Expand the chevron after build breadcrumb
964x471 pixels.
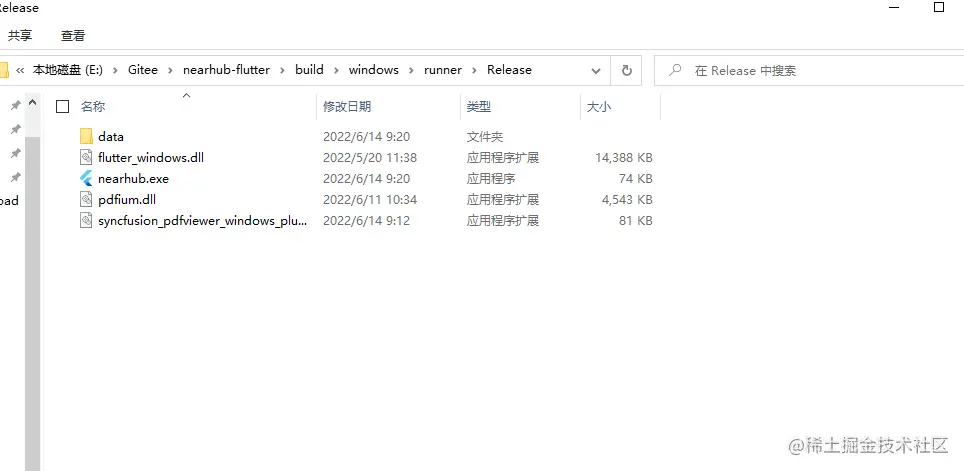336,70
